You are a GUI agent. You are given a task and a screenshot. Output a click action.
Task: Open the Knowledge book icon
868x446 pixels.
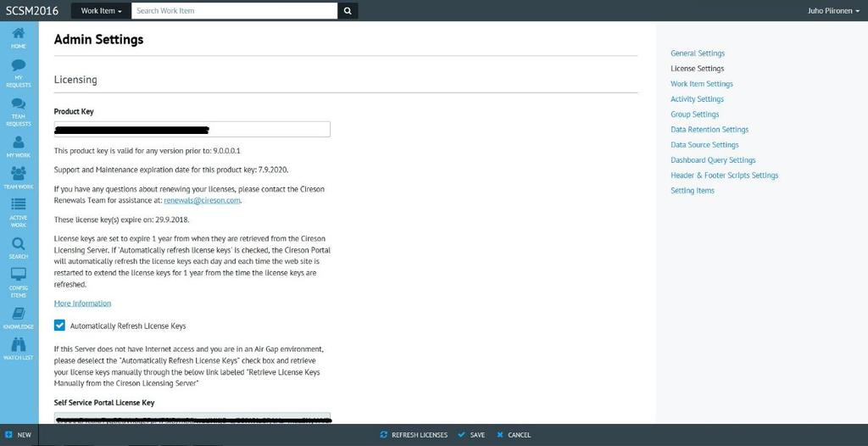(x=19, y=314)
